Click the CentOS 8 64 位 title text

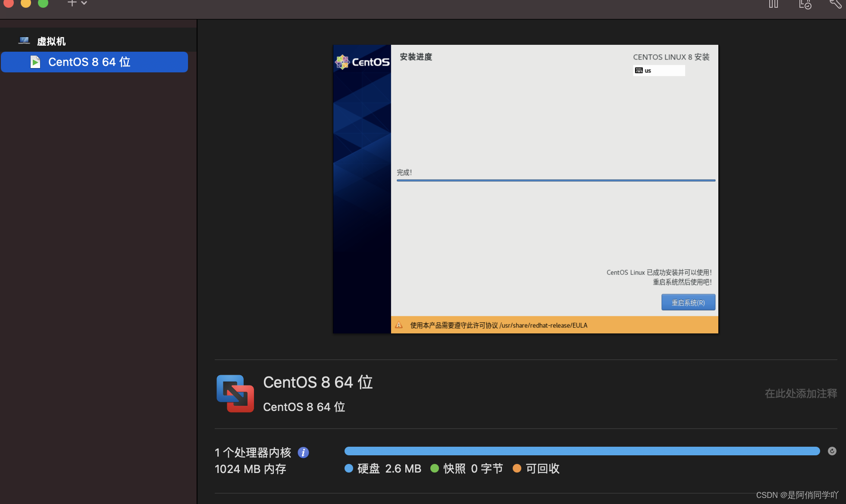pos(318,382)
